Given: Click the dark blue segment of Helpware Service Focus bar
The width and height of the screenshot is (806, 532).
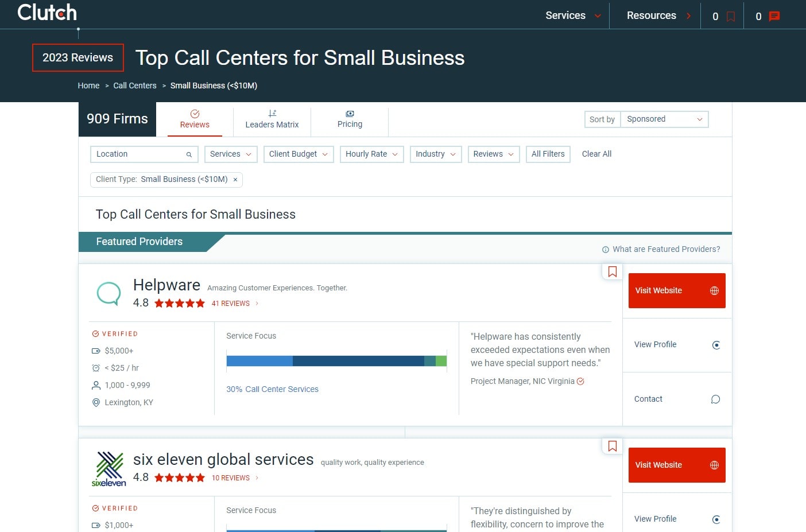Looking at the screenshot, I should tap(358, 361).
